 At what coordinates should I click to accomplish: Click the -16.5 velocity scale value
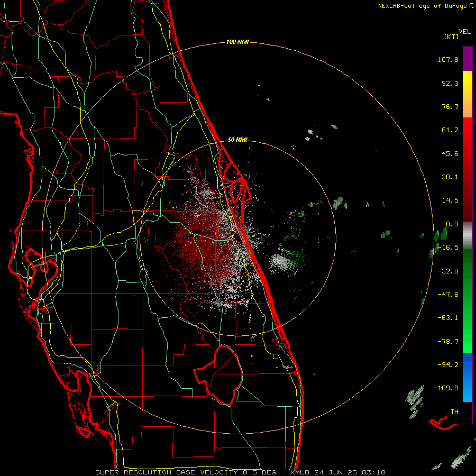click(448, 248)
